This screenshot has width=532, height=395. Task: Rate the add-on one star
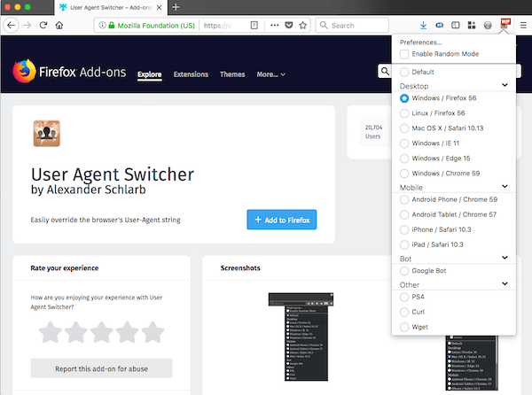click(51, 332)
